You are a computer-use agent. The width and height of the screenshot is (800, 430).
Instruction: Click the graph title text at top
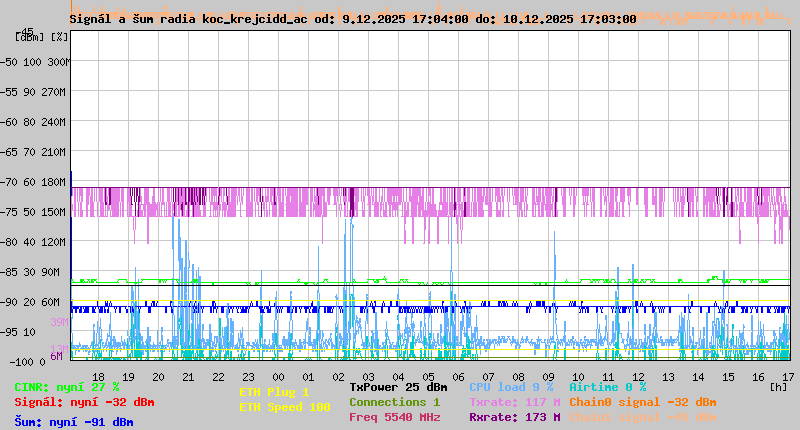pos(353,19)
